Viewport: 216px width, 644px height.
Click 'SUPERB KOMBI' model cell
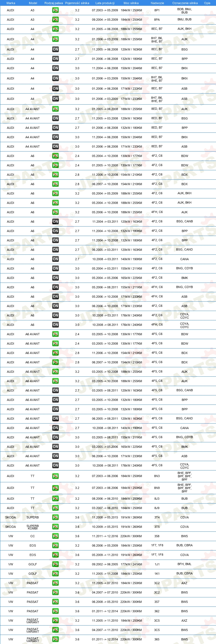pyautogui.click(x=33, y=527)
